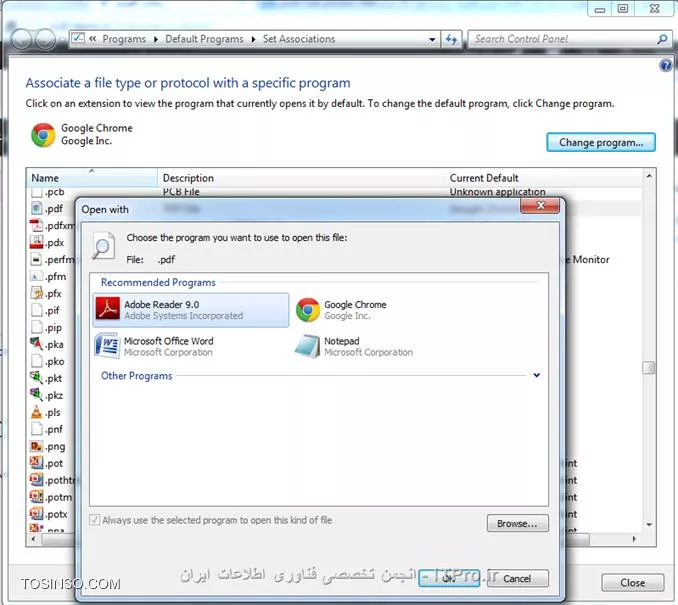
Task: Sort by Name column header
Action: (92, 178)
